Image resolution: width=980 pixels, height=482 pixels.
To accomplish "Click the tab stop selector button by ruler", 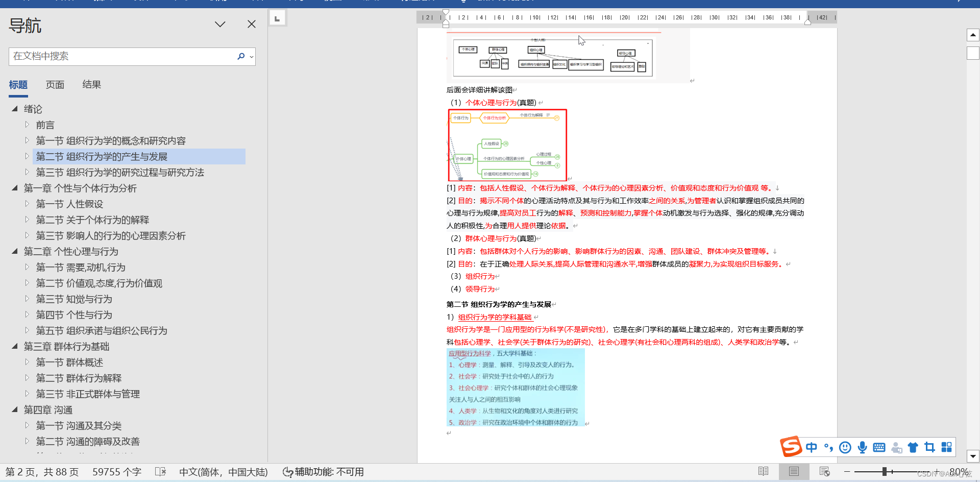I will pyautogui.click(x=277, y=18).
